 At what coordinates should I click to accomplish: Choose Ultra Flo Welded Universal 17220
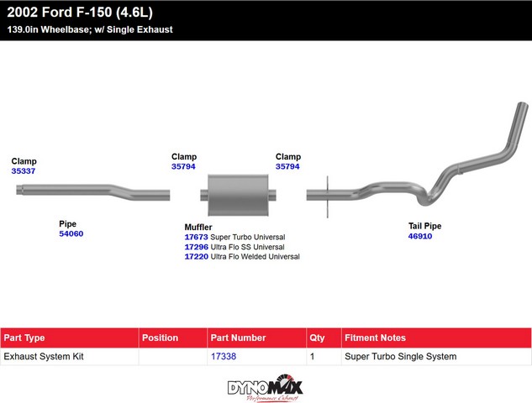196,258
